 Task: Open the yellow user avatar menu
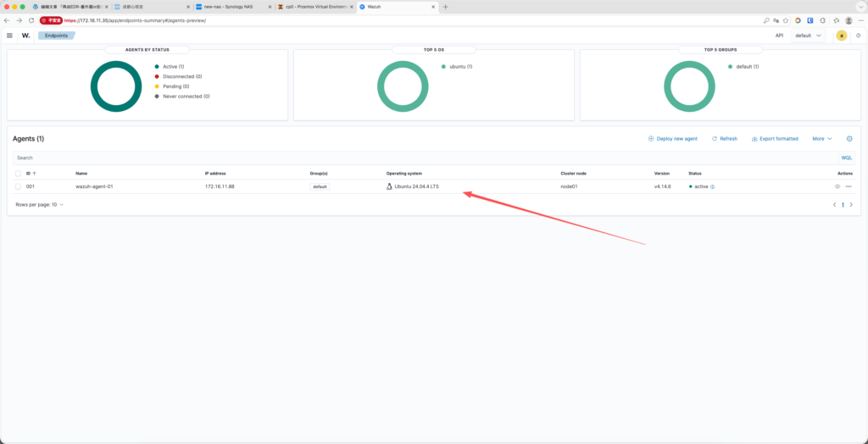[x=842, y=36]
